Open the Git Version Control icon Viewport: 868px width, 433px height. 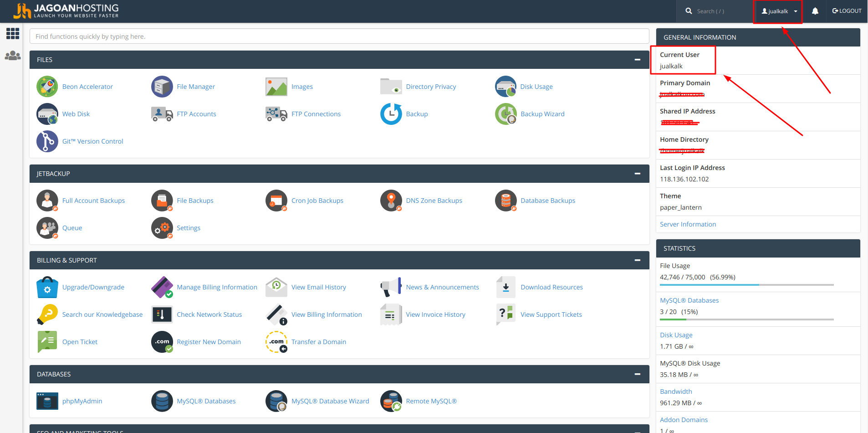(x=47, y=141)
